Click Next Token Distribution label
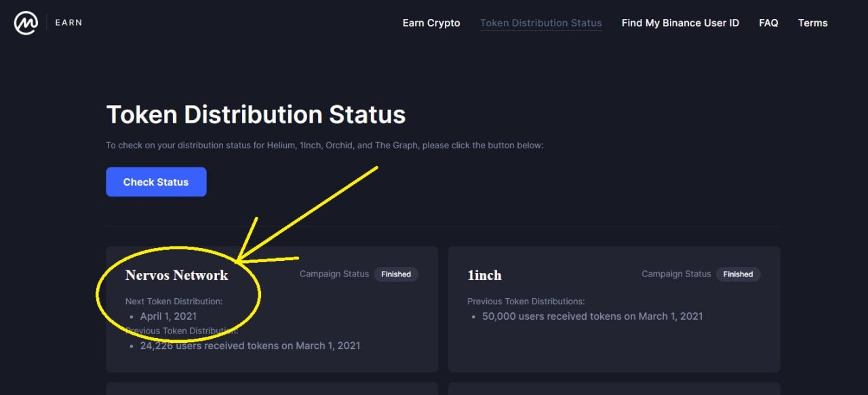 click(174, 302)
